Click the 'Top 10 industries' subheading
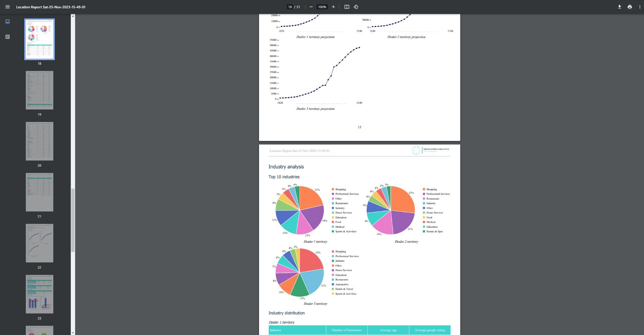Viewport: 644px width, 335px height. [x=284, y=177]
